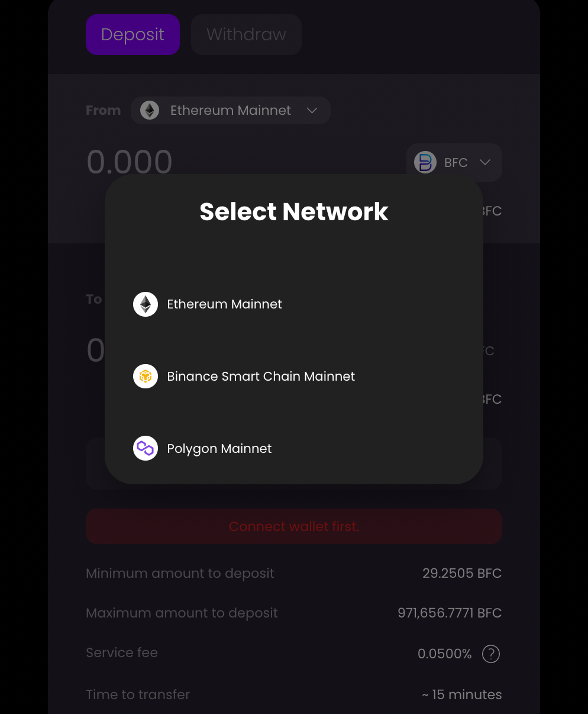Screen dimensions: 588x714
Task: Click the Binance Smart Chain logo icon
Action: pyautogui.click(x=146, y=377)
